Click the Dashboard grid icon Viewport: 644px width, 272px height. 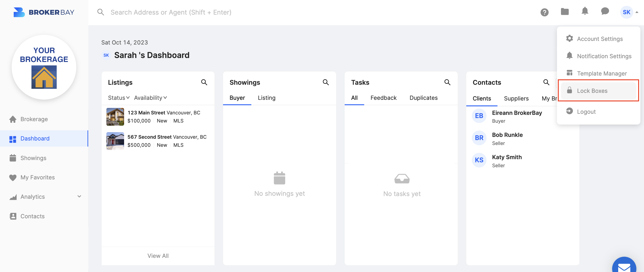(13, 139)
